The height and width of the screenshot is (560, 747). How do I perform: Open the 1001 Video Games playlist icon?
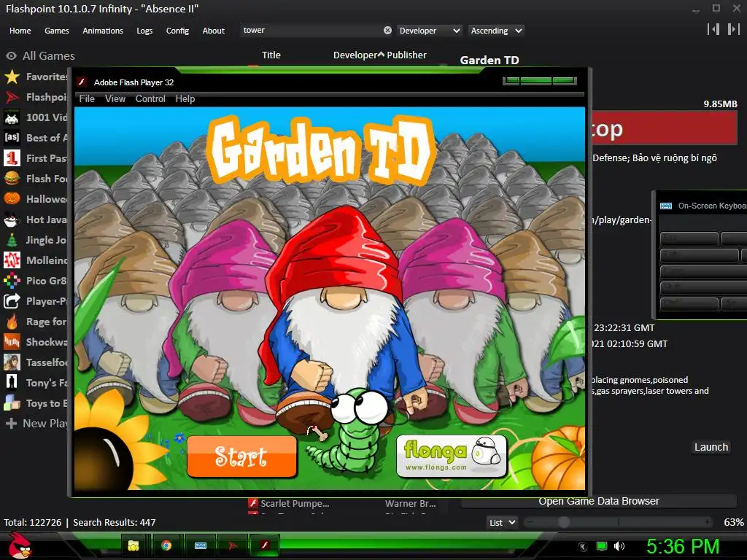12,117
